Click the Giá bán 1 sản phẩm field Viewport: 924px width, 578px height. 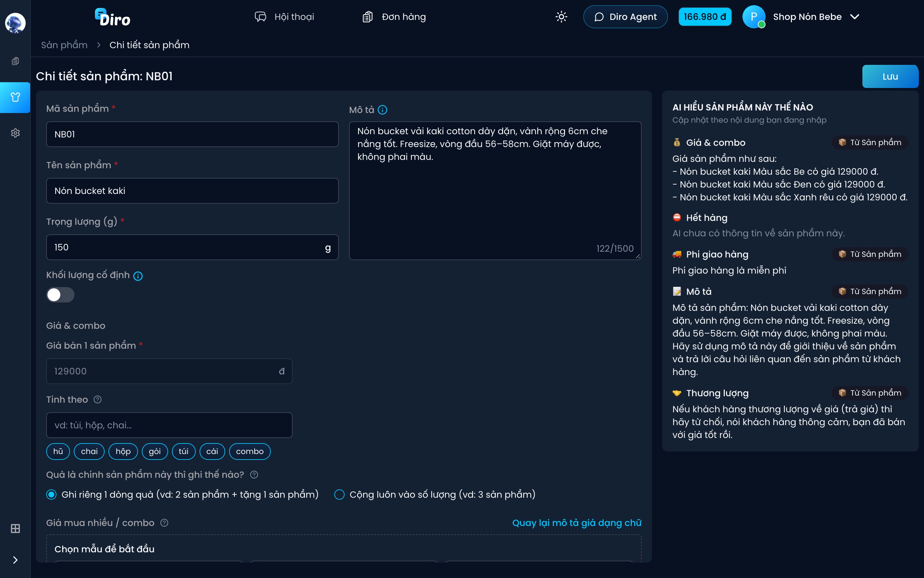click(169, 371)
